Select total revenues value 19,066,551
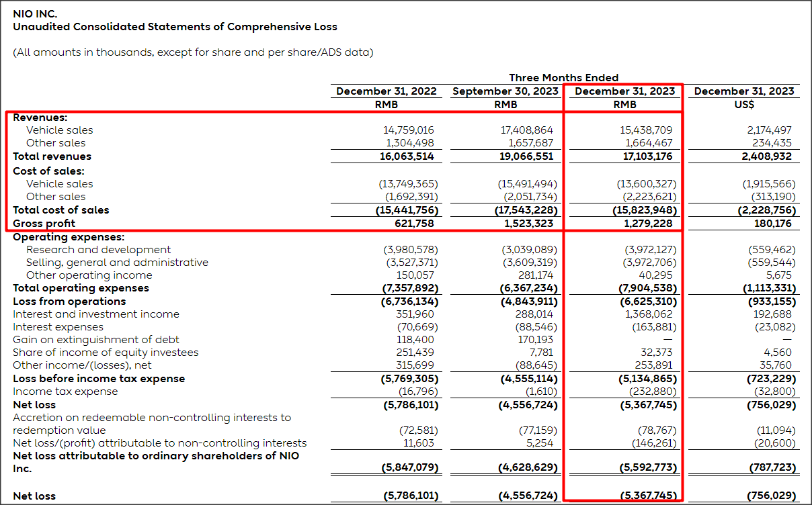This screenshot has height=505, width=812. tap(526, 156)
